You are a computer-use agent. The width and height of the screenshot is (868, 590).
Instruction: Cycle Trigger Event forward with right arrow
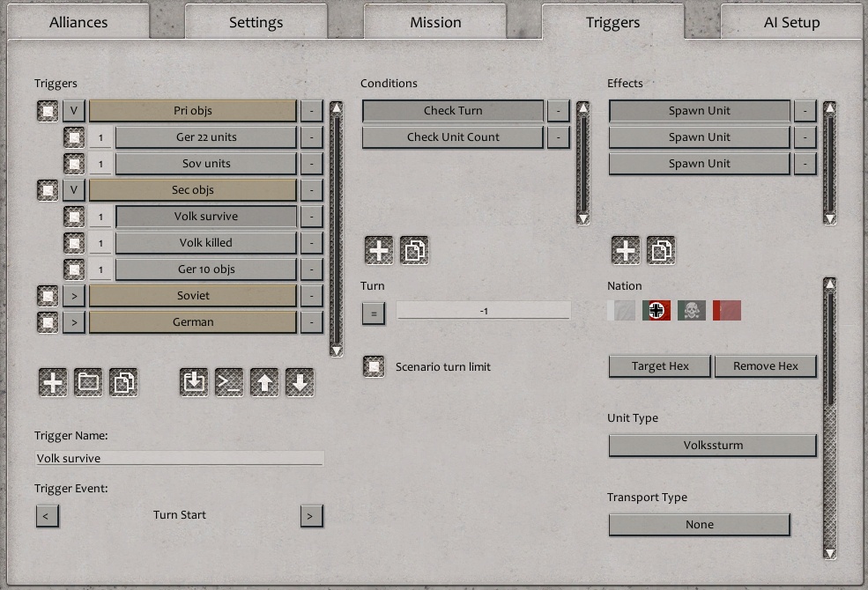(x=310, y=515)
